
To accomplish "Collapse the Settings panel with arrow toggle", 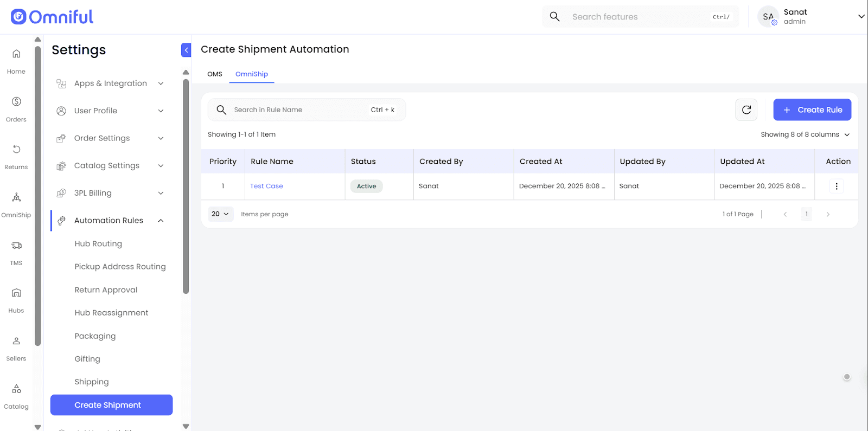I will point(186,50).
